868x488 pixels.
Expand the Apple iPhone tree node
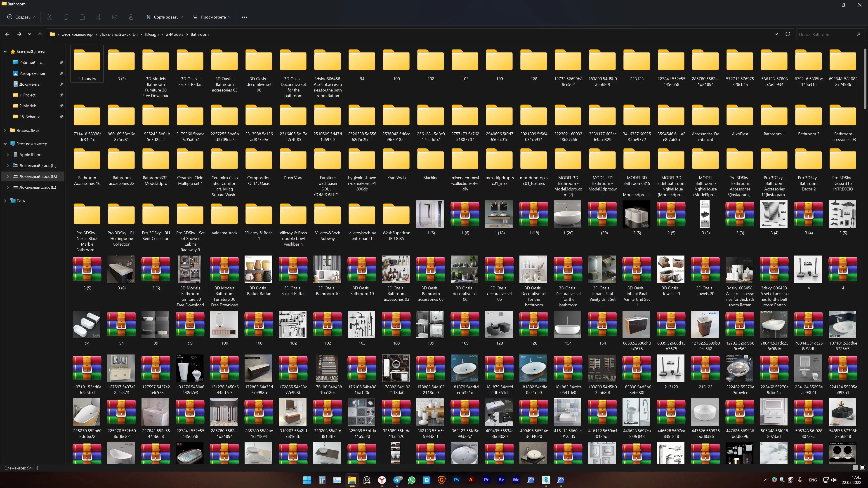click(x=8, y=155)
